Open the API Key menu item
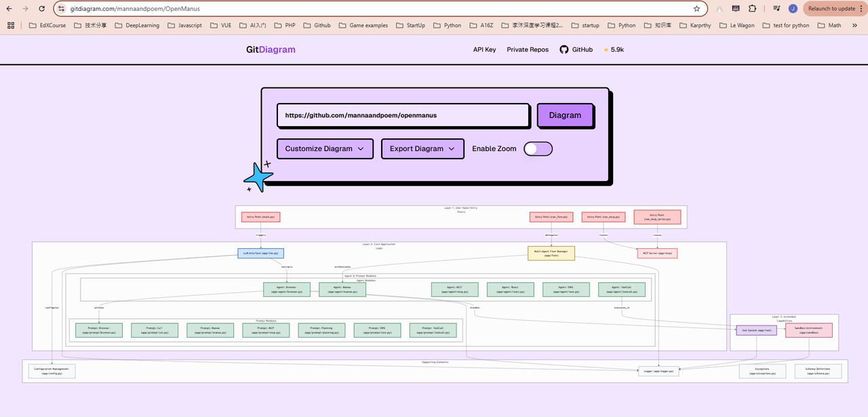This screenshot has height=417, width=868. click(484, 49)
